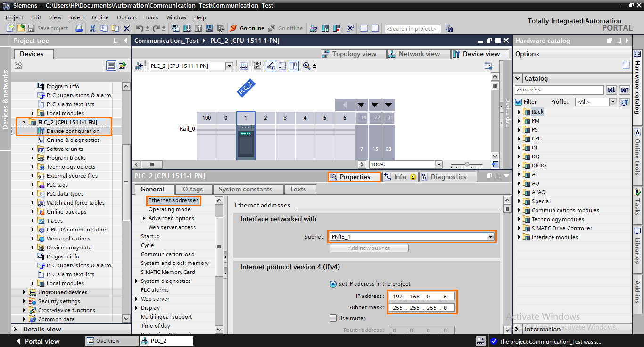Viewport: 644px width, 347px height.
Task: Enable the Use router checkbox
Action: (x=333, y=318)
